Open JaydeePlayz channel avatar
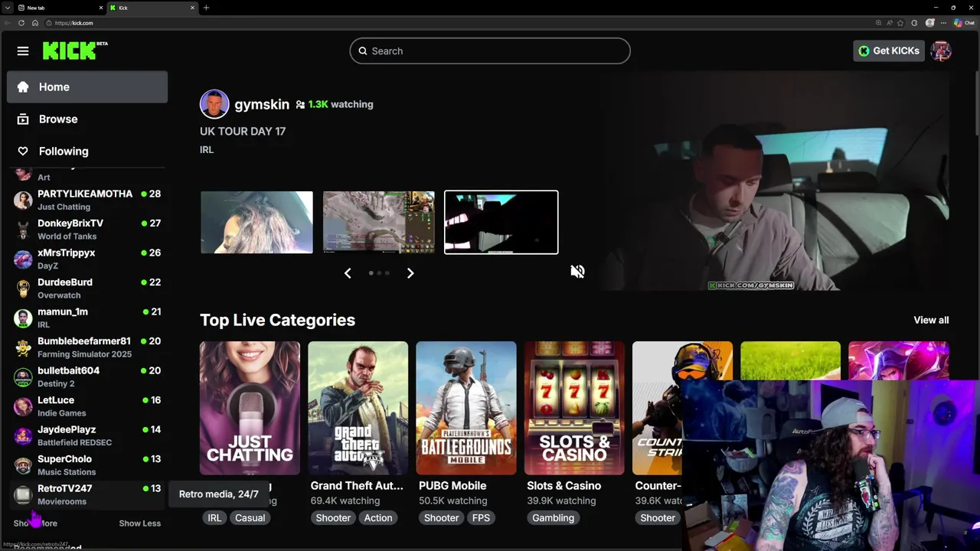 tap(23, 436)
